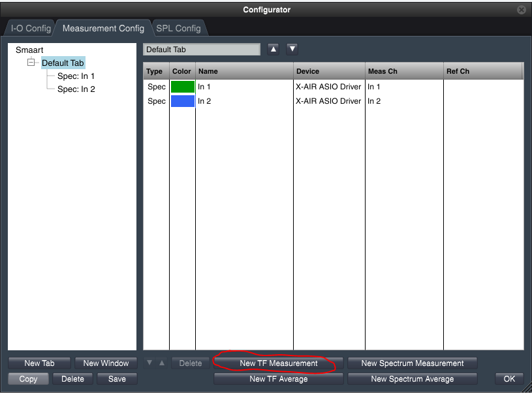
Task: Open the SPL Config tab
Action: coord(178,29)
